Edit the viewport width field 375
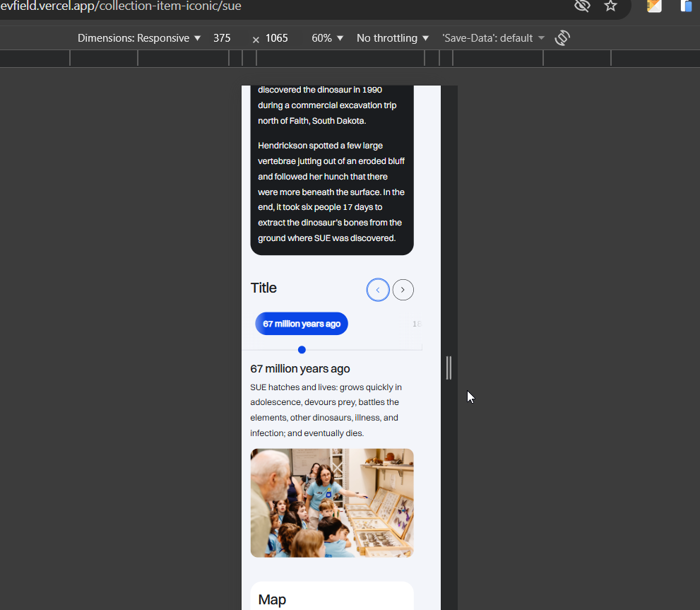 pos(222,38)
